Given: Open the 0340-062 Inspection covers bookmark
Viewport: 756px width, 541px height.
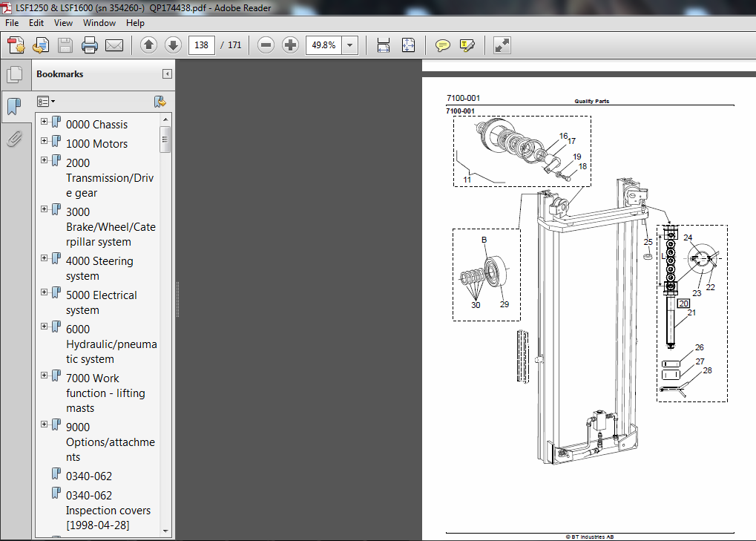Looking at the screenshot, I should tap(108, 510).
